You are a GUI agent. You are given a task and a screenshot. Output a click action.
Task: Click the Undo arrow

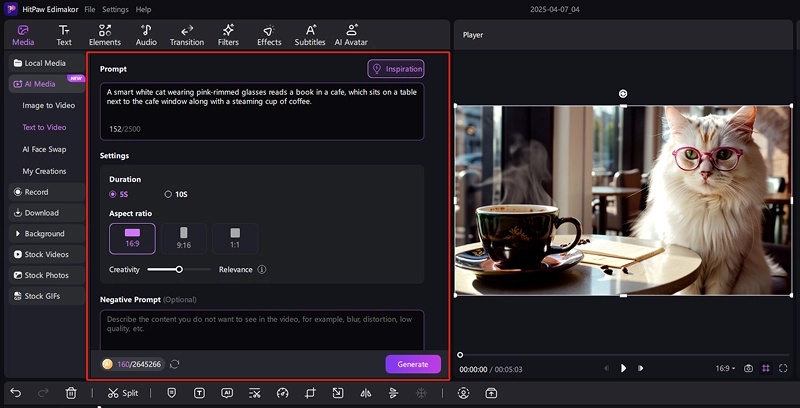16,393
